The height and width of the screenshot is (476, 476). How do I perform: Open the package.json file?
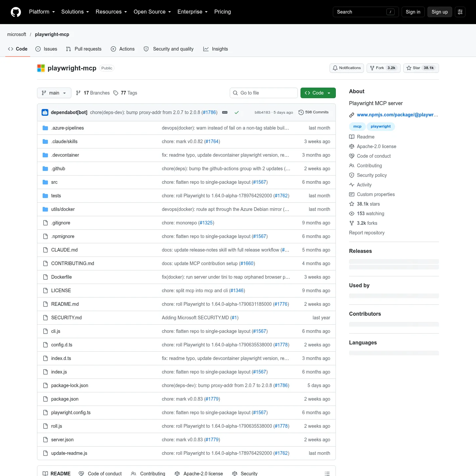pos(65,399)
